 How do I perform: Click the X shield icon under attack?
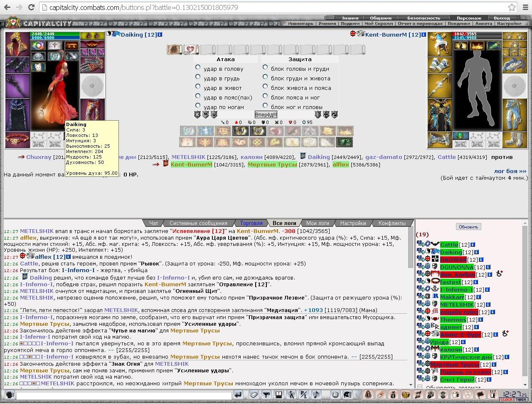point(197,114)
